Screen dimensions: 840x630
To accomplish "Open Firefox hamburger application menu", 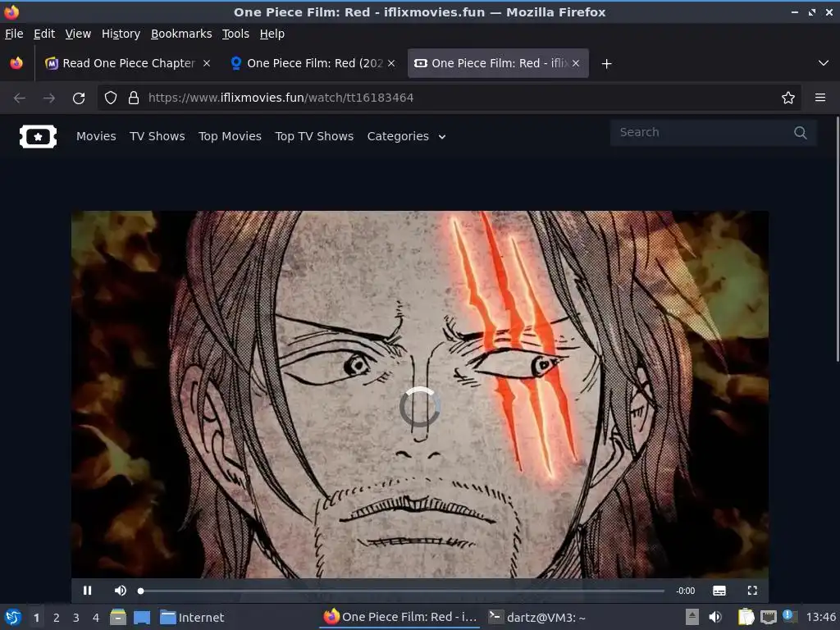I will (820, 98).
